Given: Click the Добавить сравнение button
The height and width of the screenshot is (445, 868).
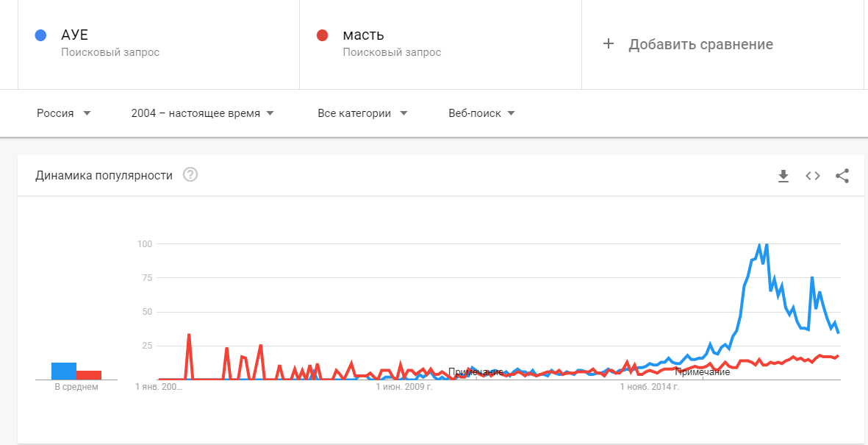Looking at the screenshot, I should 688,44.
